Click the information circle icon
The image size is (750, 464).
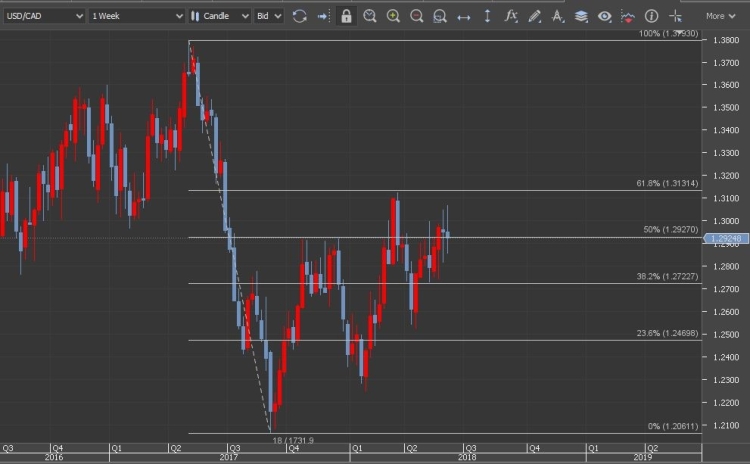[651, 16]
